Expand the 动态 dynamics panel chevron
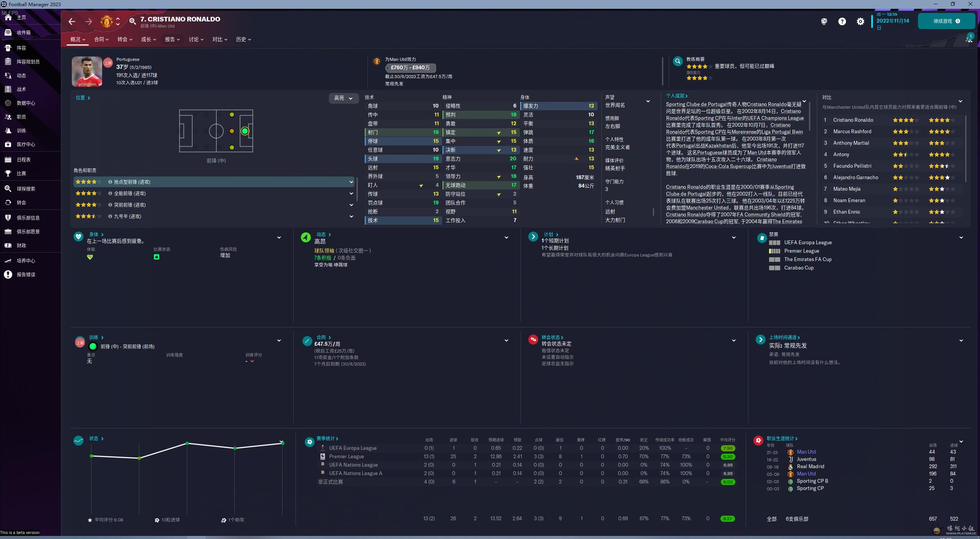Screen dimensions: 980x539 [506, 238]
